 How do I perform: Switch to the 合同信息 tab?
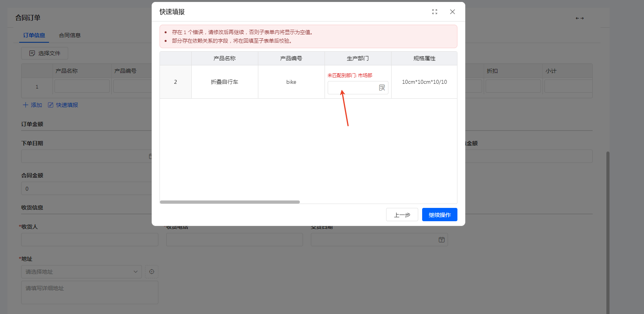pyautogui.click(x=70, y=35)
